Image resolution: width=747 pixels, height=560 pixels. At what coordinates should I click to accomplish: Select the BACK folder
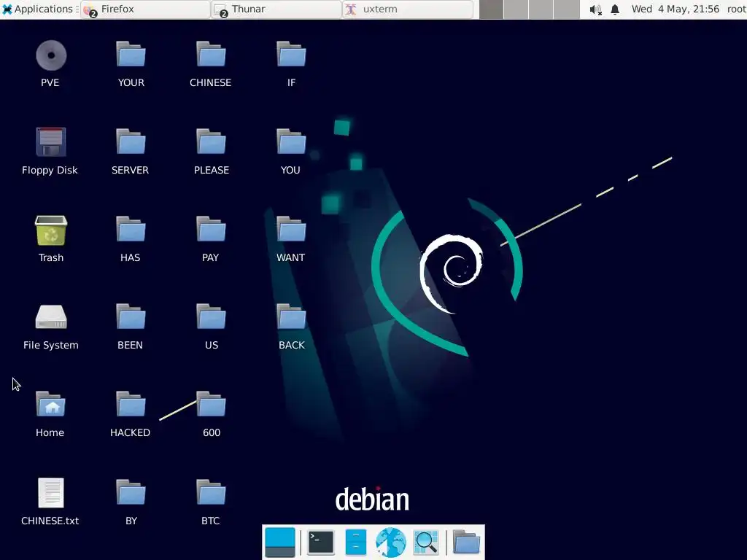(x=291, y=317)
